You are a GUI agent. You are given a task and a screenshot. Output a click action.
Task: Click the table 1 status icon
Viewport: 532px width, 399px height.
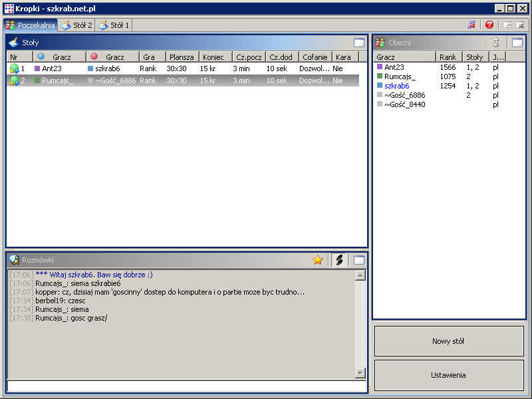pyautogui.click(x=14, y=68)
